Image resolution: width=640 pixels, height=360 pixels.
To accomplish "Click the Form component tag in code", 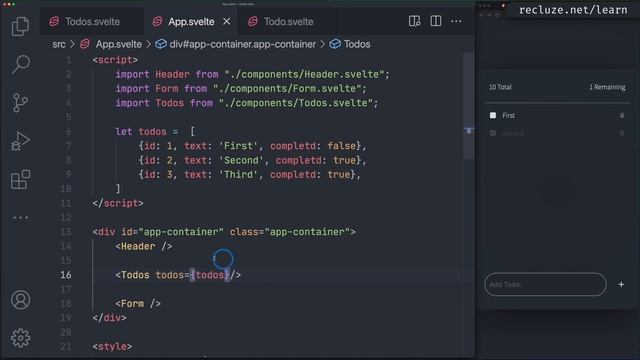I will pos(138,304).
